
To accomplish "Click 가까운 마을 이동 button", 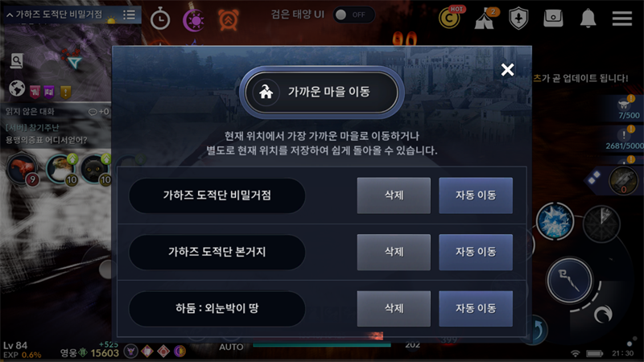I will point(321,92).
